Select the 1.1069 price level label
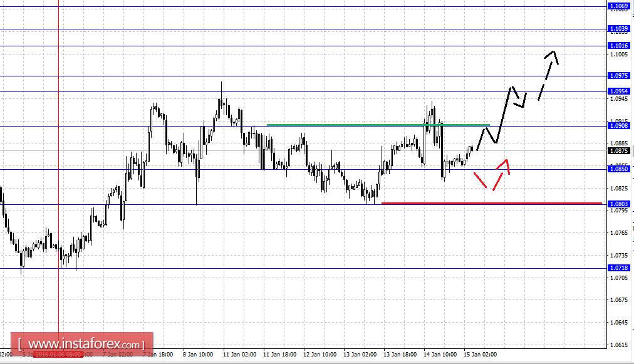Image resolution: width=634 pixels, height=364 pixels. 619,6
